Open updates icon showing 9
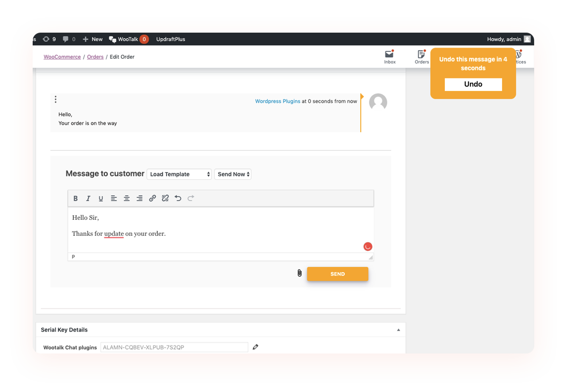This screenshot has height=392, width=569. point(49,39)
